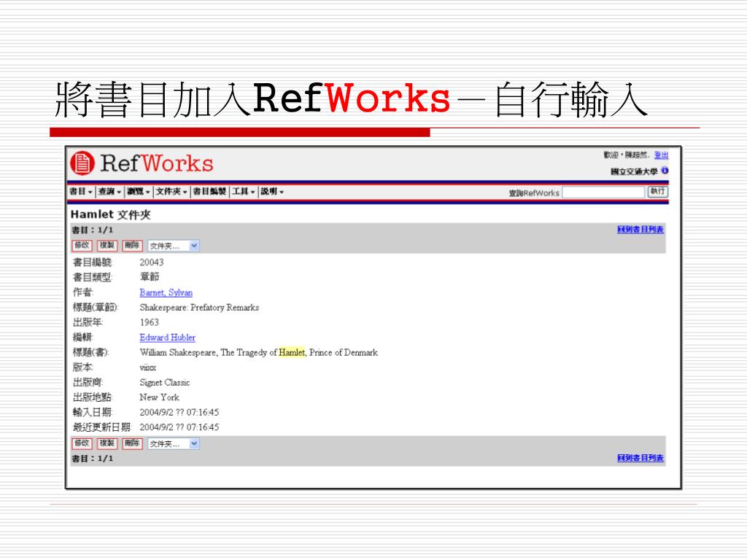Viewport: 747px width, 560px height.
Task: Click the bottom 修改 button
Action: click(82, 443)
